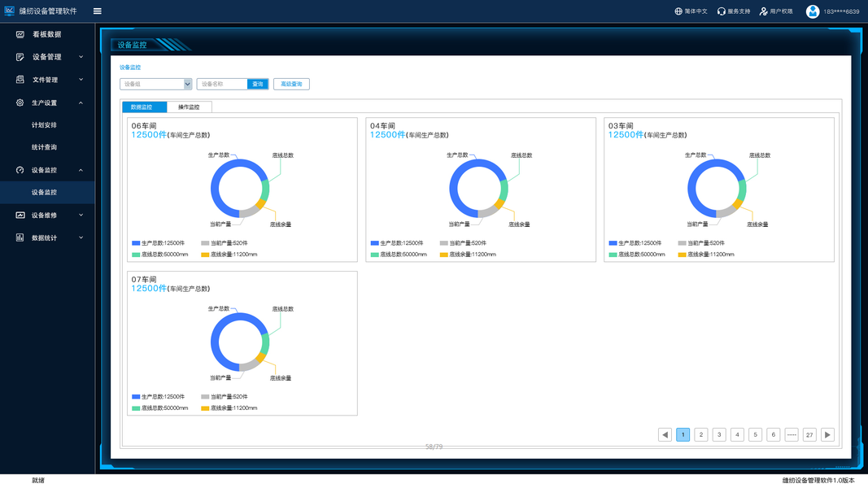Click the 设备管理 sidebar icon
Image resolution: width=868 pixels, height=488 pixels.
click(x=20, y=57)
